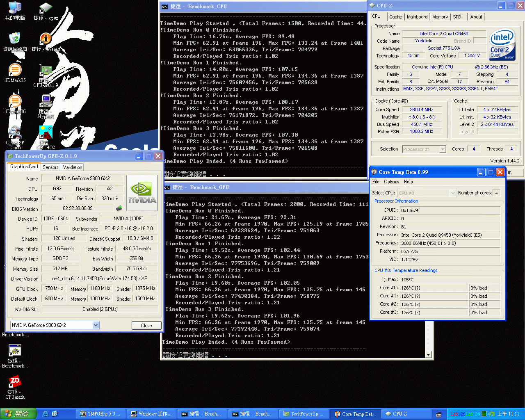Click the Tj. Max 105°C reading
525x420 pixels.
tap(450, 280)
